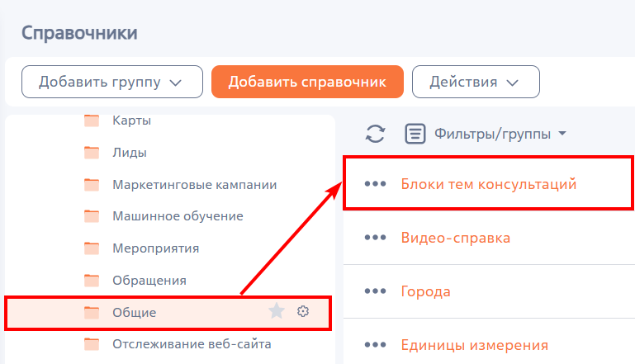Select the Машинное обучение folder label
The image size is (635, 364).
click(178, 216)
